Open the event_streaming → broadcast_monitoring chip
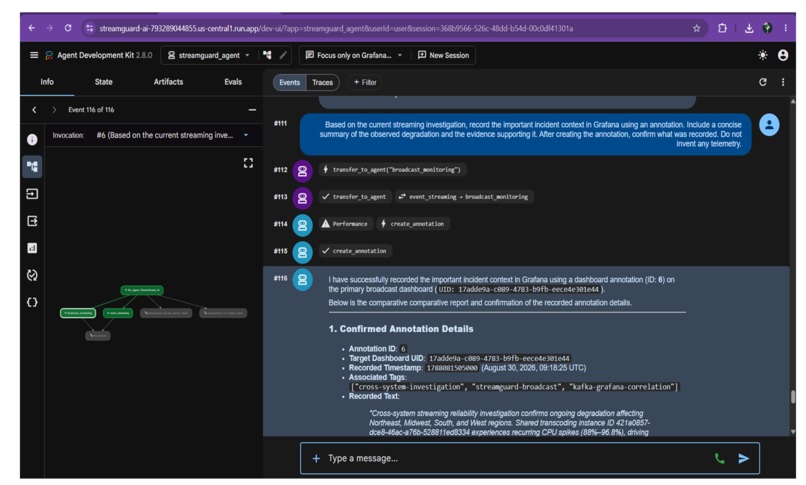 click(x=464, y=197)
